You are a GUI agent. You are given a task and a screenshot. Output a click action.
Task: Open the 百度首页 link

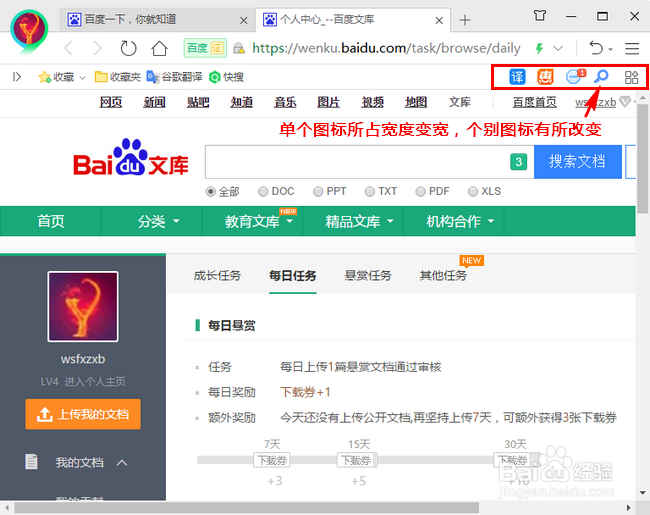(534, 102)
